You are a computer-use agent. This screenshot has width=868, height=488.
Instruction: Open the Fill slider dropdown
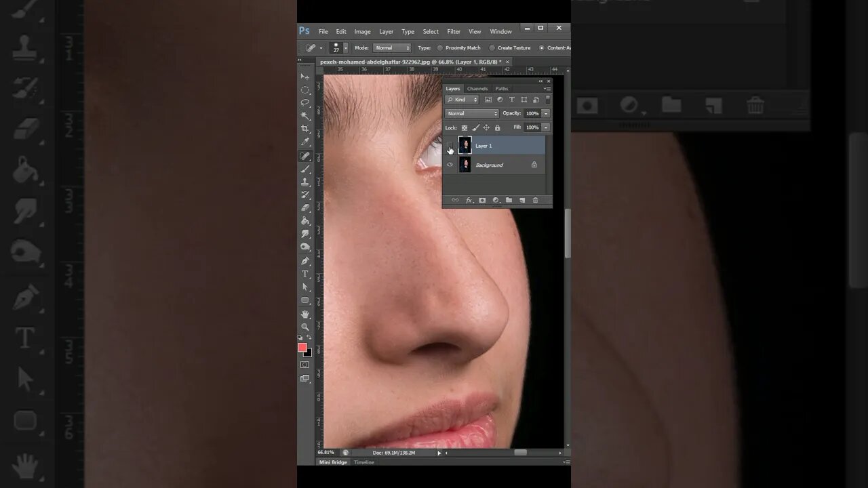(546, 127)
